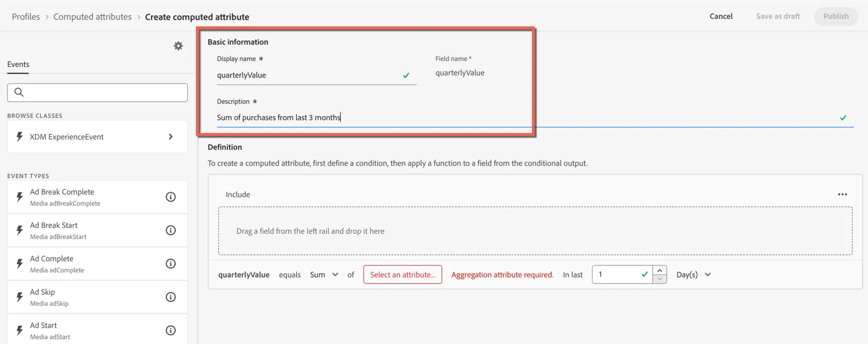
Task: Click the lightning icon beside Ad Break Complete
Action: [19, 197]
